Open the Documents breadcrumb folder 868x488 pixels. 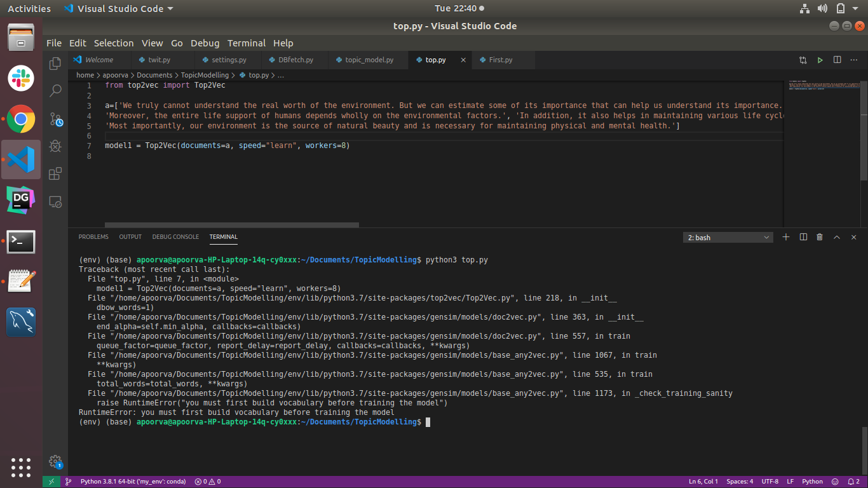click(x=154, y=75)
